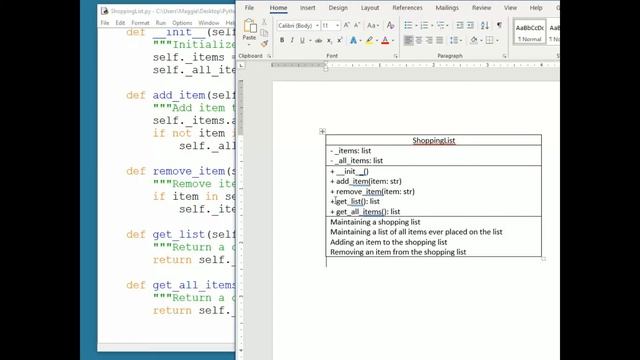Switch to the Review tab
The width and height of the screenshot is (640, 360).
[482, 8]
